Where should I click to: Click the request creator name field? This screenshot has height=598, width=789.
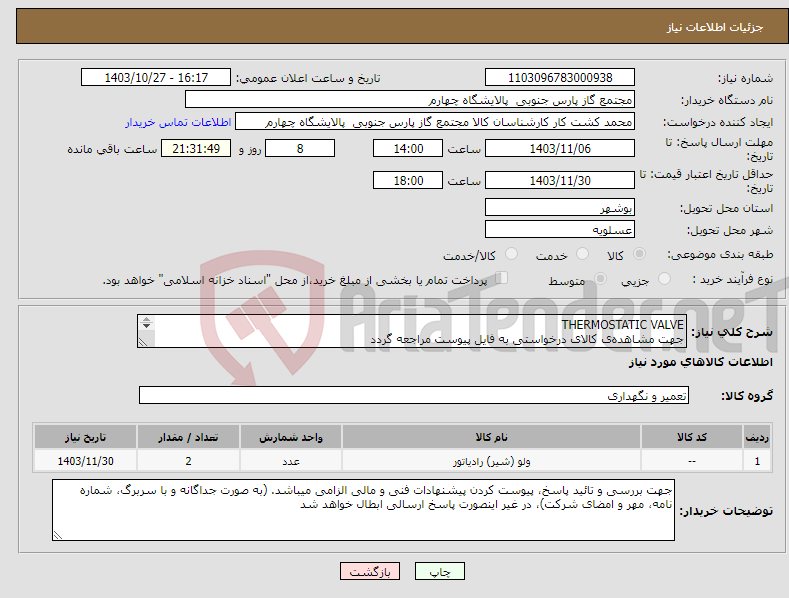[435, 122]
